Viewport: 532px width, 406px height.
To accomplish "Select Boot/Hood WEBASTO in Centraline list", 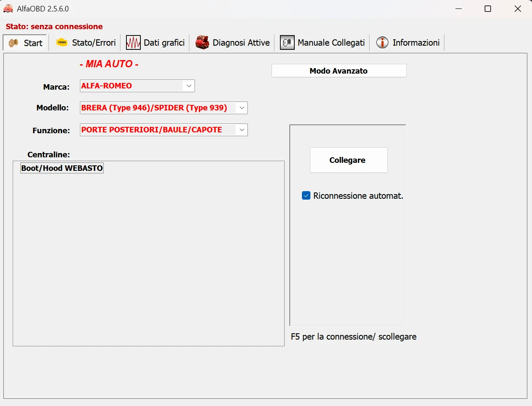I will 62,168.
